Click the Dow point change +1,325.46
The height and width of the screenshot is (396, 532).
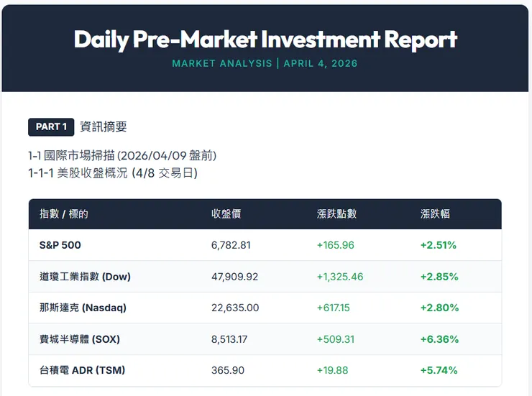pos(340,276)
